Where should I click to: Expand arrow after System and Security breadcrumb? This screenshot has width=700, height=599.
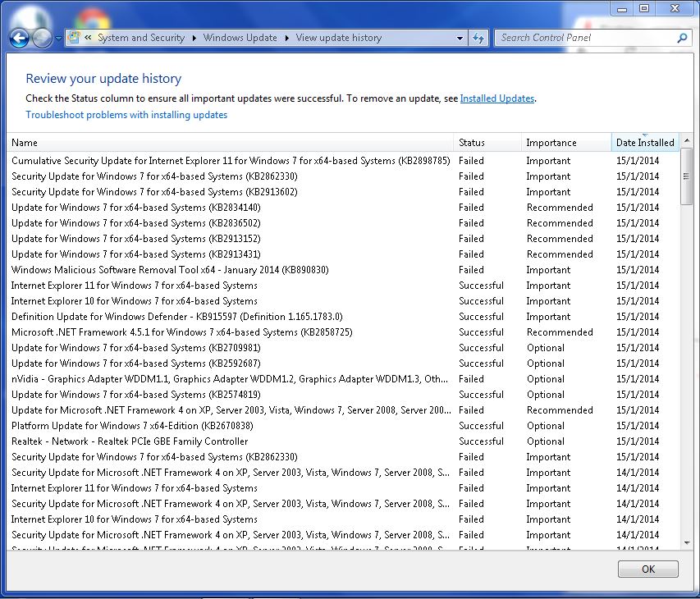pos(194,38)
